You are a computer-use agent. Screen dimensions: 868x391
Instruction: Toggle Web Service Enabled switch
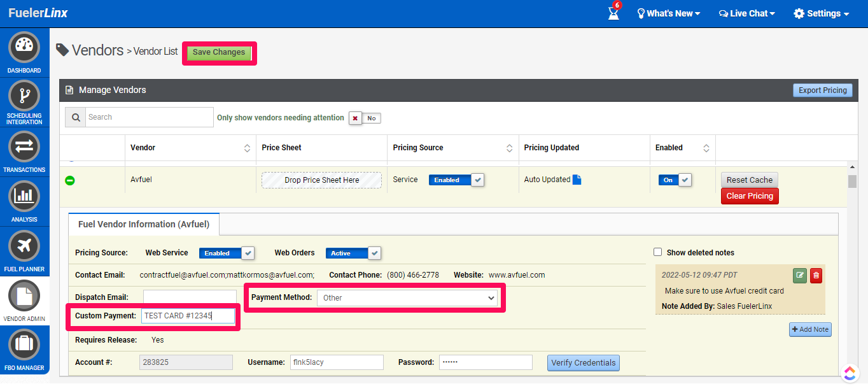[227, 253]
